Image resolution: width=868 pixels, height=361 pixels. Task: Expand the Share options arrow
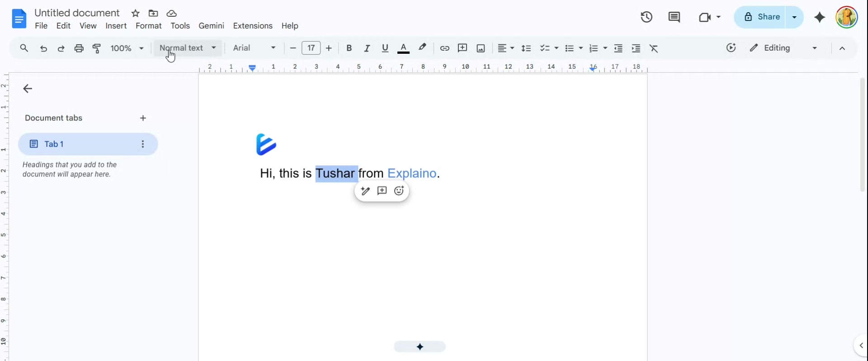tap(794, 17)
